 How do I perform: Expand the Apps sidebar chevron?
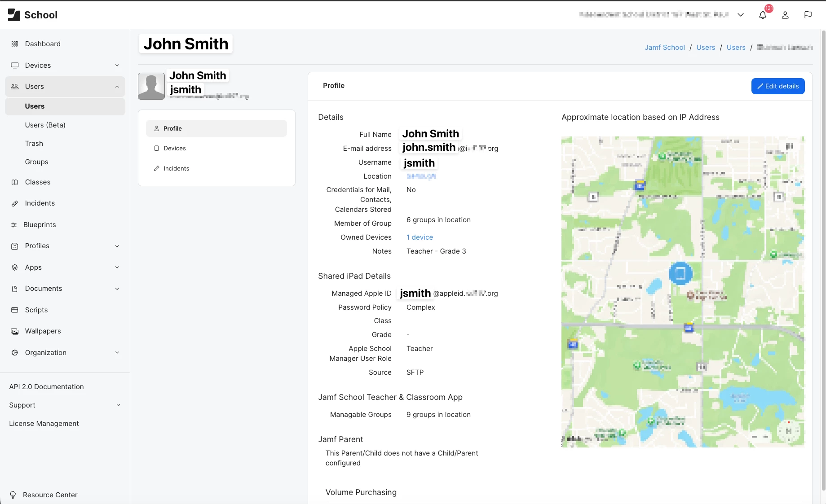(117, 267)
